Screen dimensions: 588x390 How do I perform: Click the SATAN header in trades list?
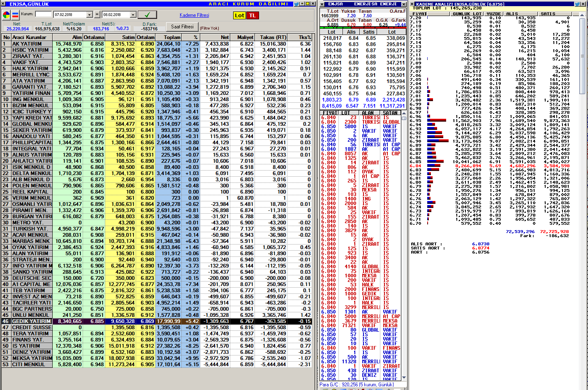coord(390,113)
